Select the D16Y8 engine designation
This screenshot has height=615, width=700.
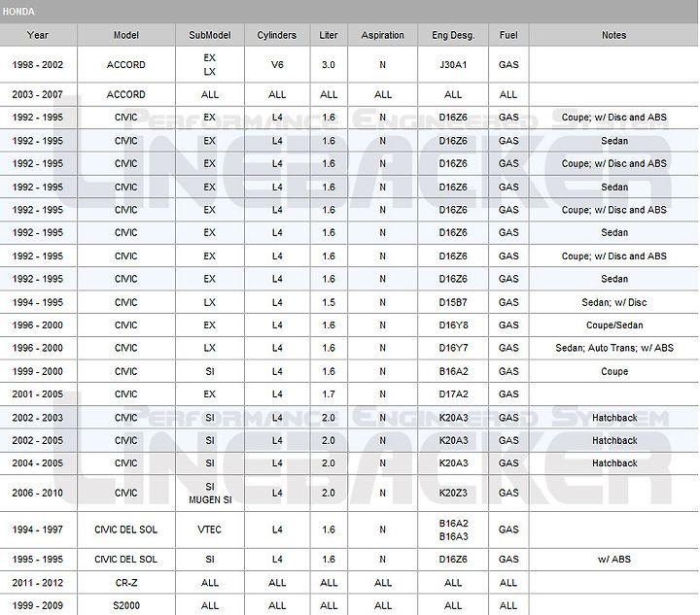point(453,325)
